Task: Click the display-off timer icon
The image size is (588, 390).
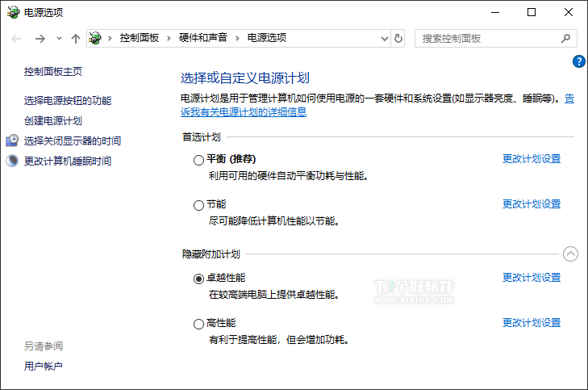Action: 12,140
